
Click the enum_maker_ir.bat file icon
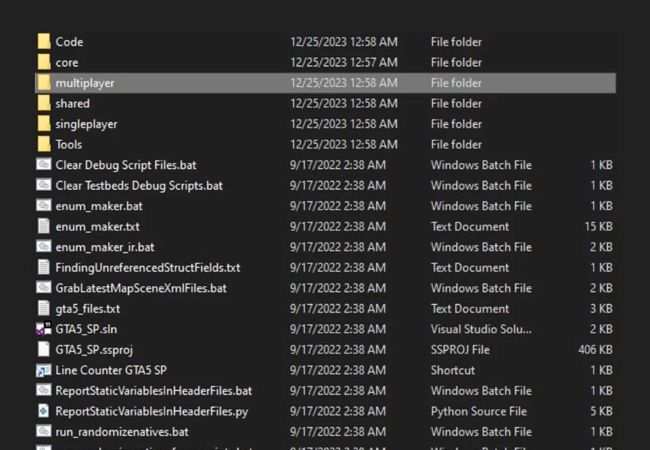coord(44,247)
